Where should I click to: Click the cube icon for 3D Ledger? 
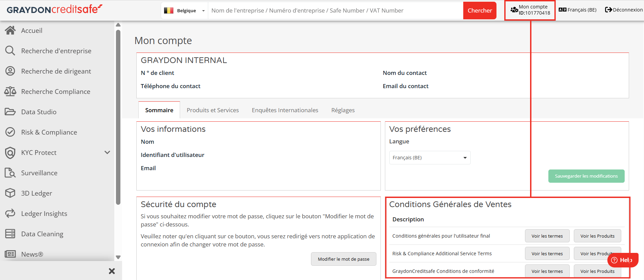[10, 193]
